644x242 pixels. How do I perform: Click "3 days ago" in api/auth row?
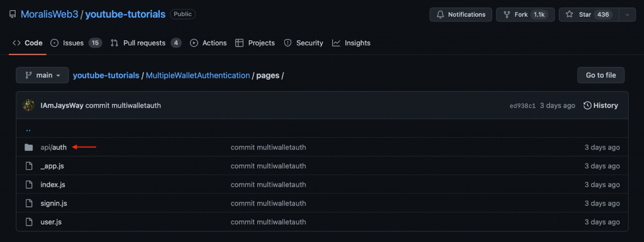(602, 147)
